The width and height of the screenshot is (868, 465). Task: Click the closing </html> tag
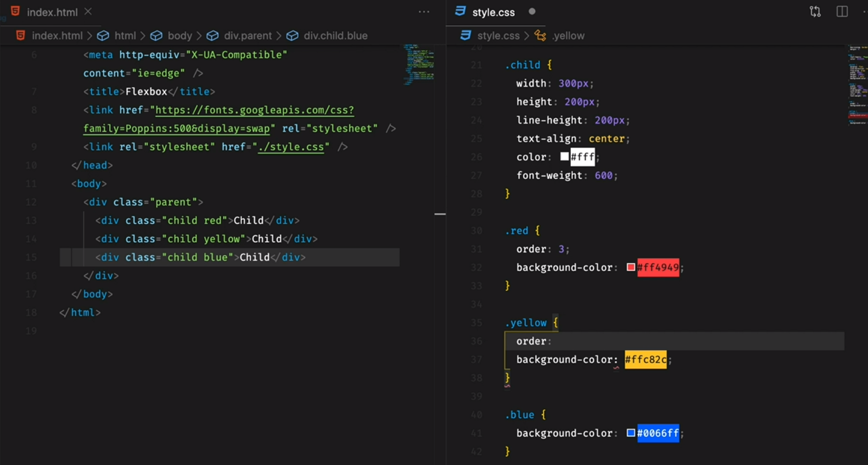pyautogui.click(x=80, y=312)
